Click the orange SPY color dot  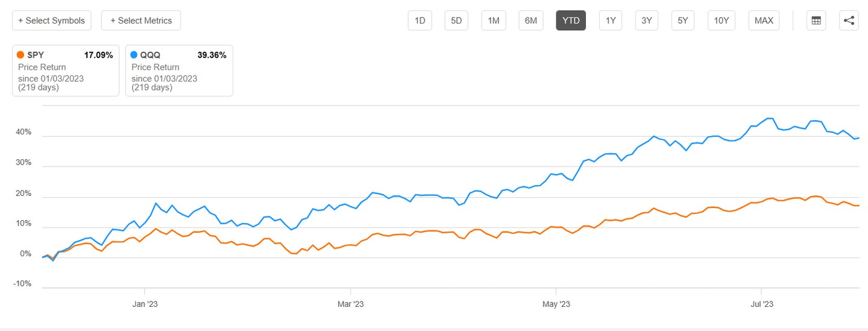coord(21,55)
